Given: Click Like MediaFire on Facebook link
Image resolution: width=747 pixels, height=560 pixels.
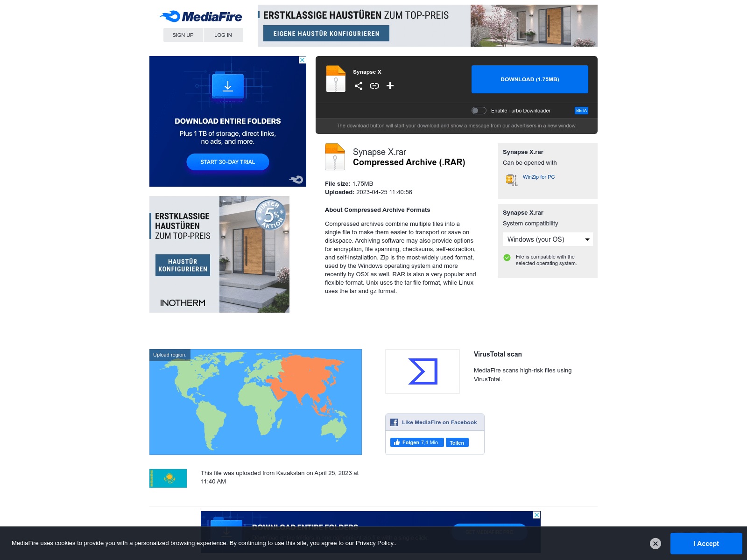Looking at the screenshot, I should point(439,422).
